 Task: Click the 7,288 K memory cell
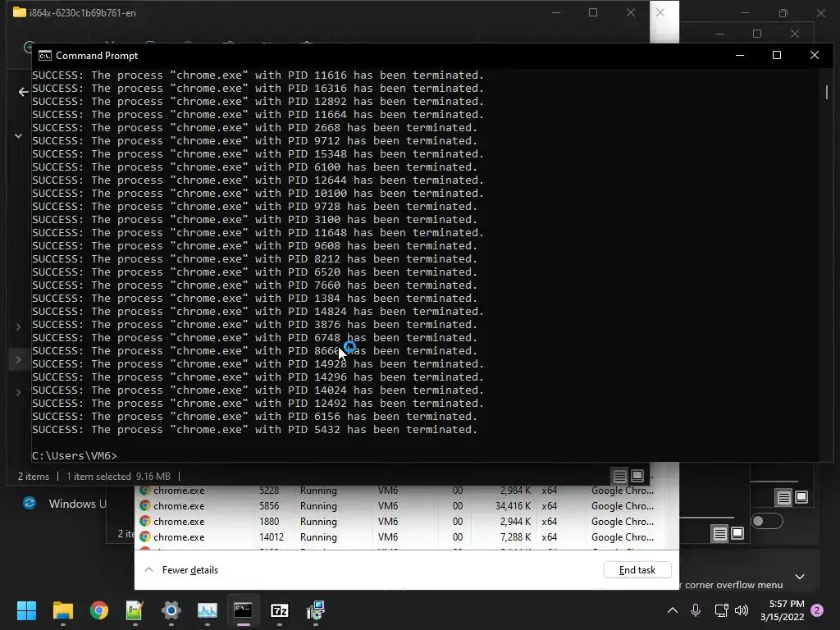[x=515, y=536]
